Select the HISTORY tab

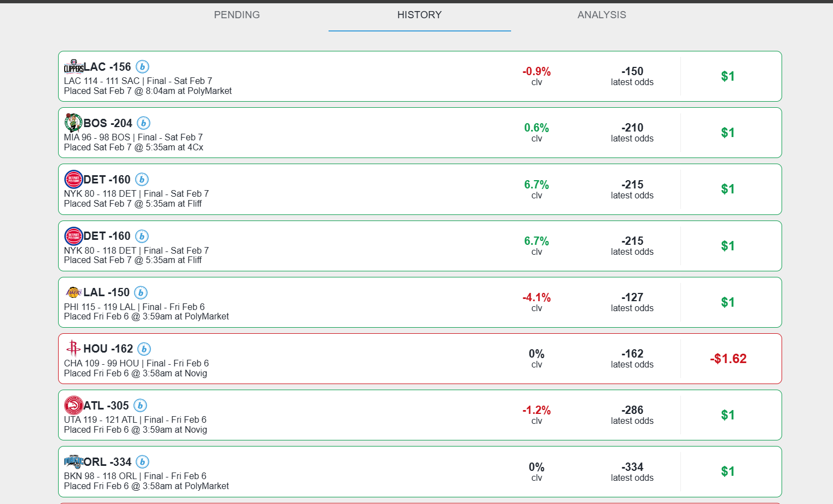419,15
